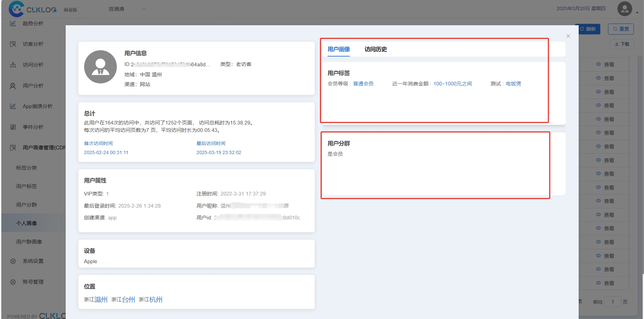
Task: Click the 地域: 中国 温州 text
Action: click(x=143, y=75)
